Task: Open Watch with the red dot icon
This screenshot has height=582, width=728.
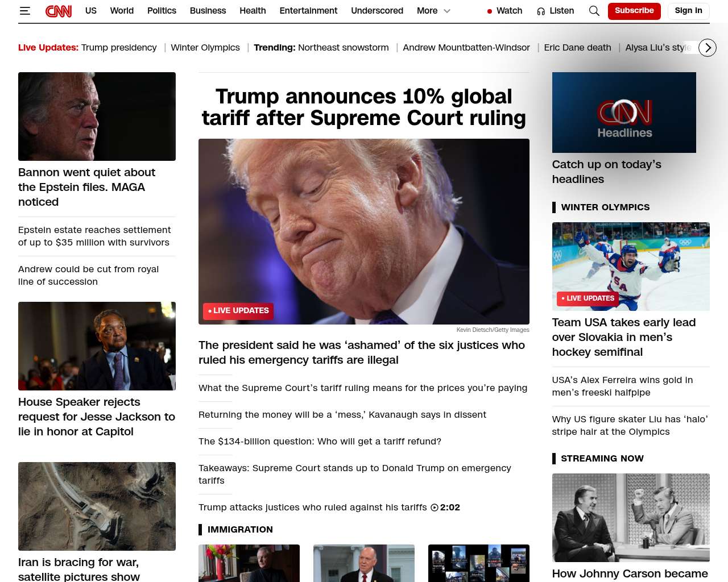Action: (504, 11)
